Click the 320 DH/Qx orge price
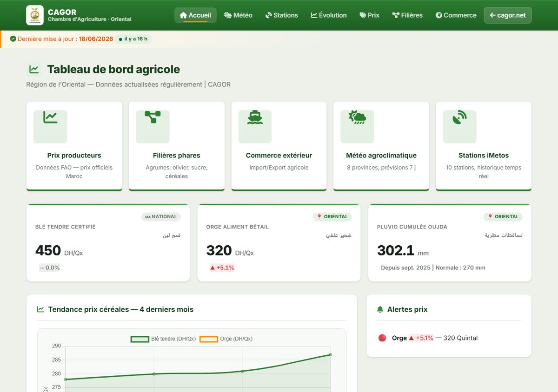The height and width of the screenshot is (392, 558). (x=230, y=251)
